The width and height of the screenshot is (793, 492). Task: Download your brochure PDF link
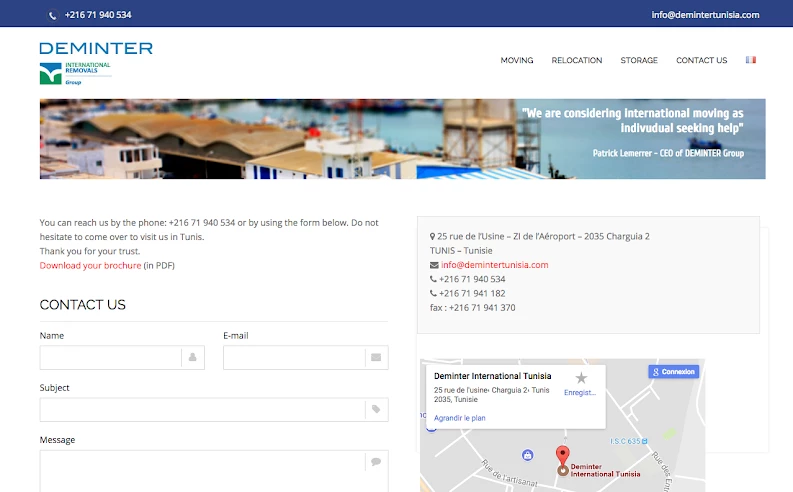pyautogui.click(x=90, y=265)
